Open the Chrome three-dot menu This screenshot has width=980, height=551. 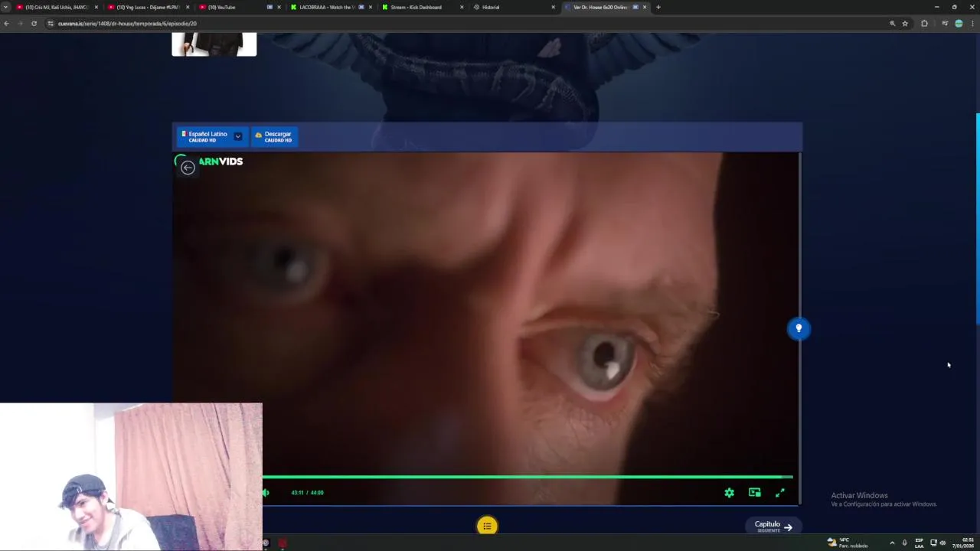coord(972,24)
